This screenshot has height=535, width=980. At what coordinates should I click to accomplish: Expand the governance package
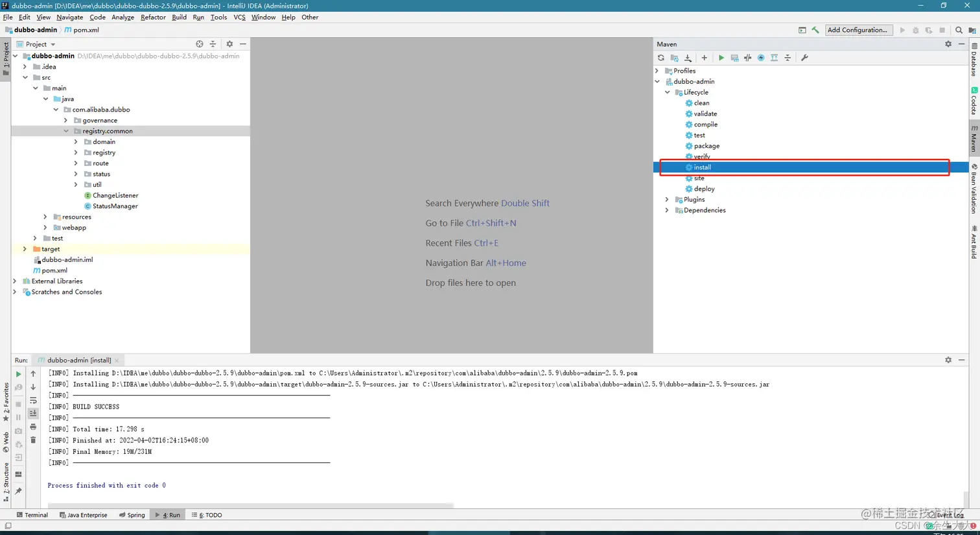click(x=66, y=120)
